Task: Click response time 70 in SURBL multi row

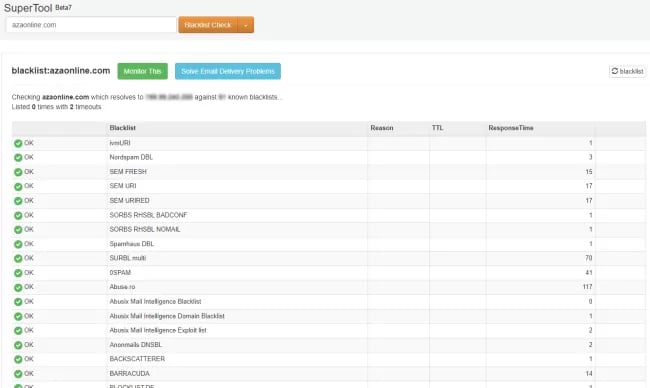Action: coord(589,258)
